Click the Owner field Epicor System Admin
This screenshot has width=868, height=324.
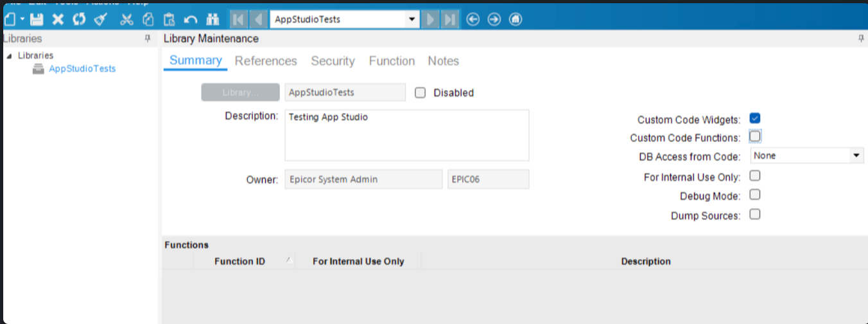(363, 179)
